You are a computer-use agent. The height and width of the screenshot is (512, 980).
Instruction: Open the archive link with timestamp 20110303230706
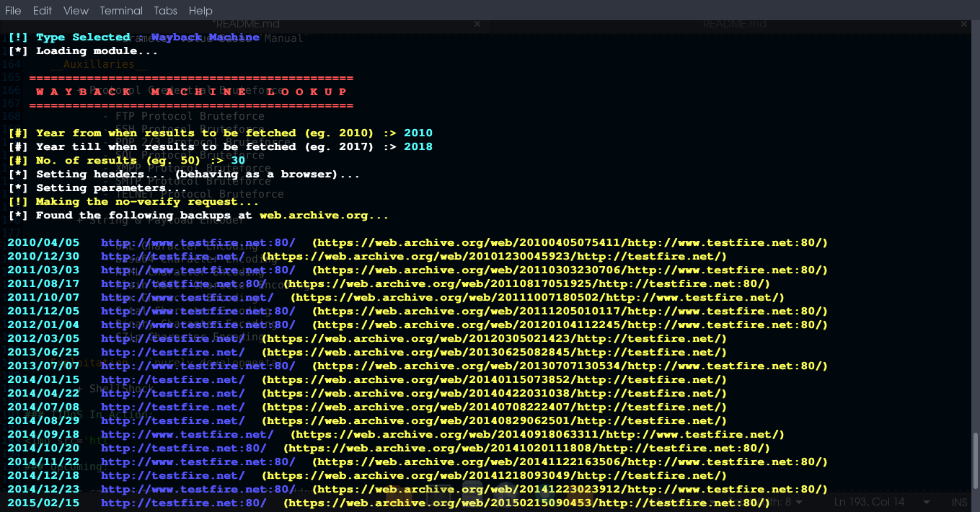point(570,270)
